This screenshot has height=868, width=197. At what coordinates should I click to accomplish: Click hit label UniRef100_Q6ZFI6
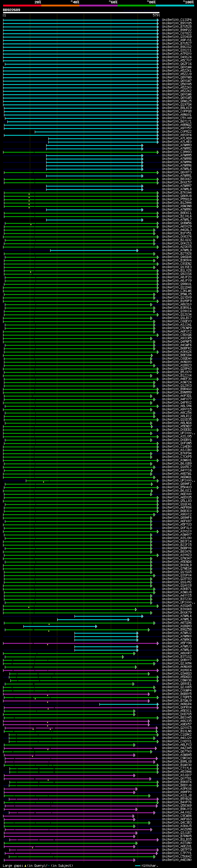[177, 64]
